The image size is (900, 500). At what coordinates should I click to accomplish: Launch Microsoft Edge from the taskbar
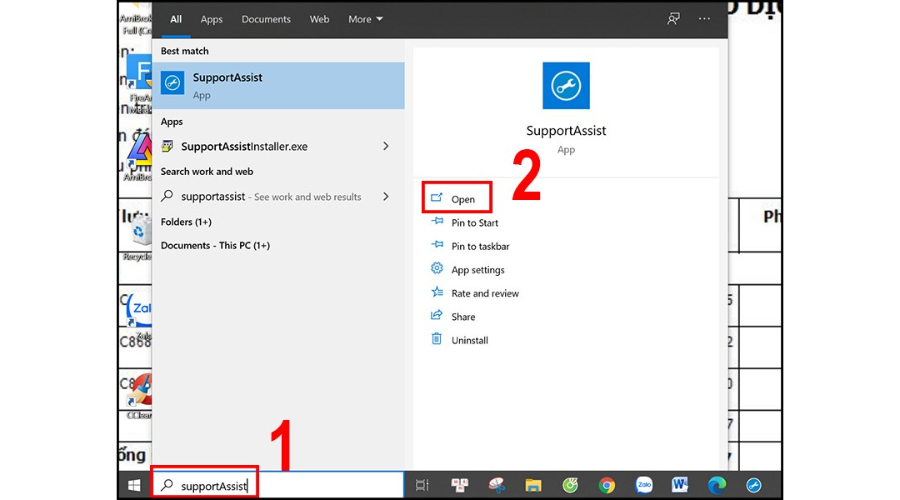pos(717,486)
